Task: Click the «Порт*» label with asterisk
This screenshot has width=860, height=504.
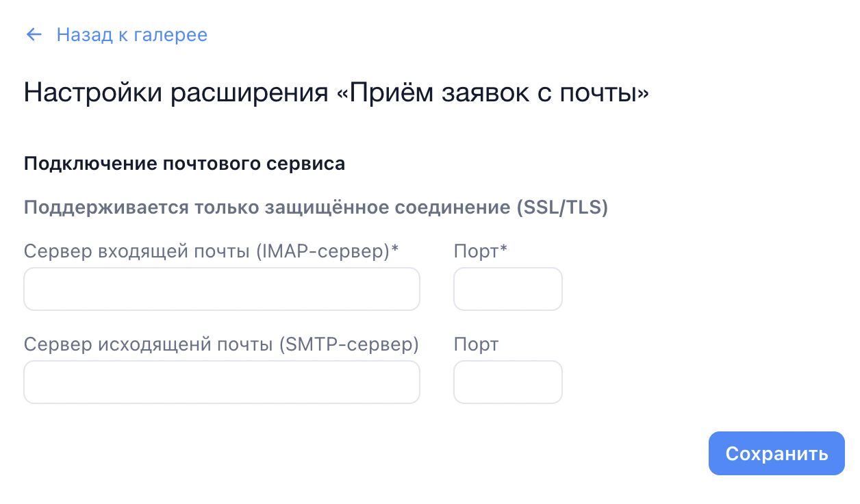Action: (x=480, y=251)
